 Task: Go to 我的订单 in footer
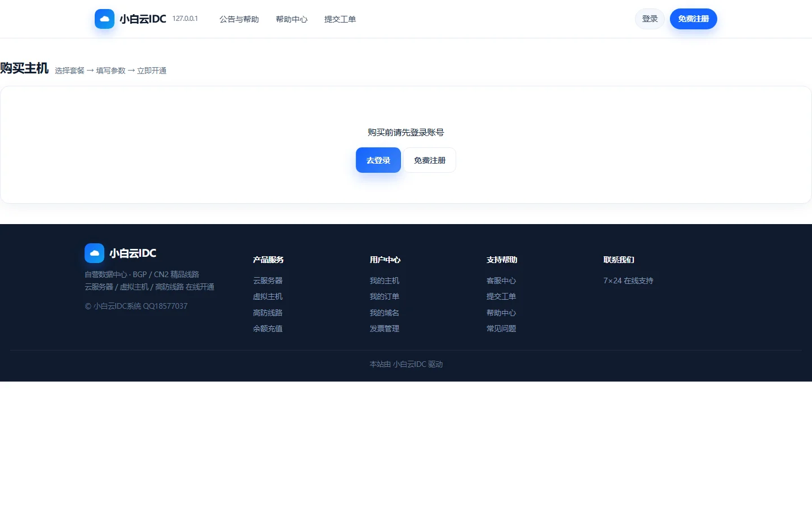coord(385,296)
